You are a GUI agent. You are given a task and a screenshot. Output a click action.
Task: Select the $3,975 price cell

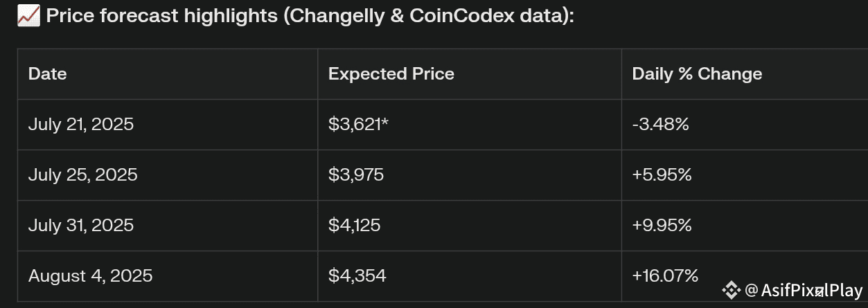pyautogui.click(x=356, y=175)
